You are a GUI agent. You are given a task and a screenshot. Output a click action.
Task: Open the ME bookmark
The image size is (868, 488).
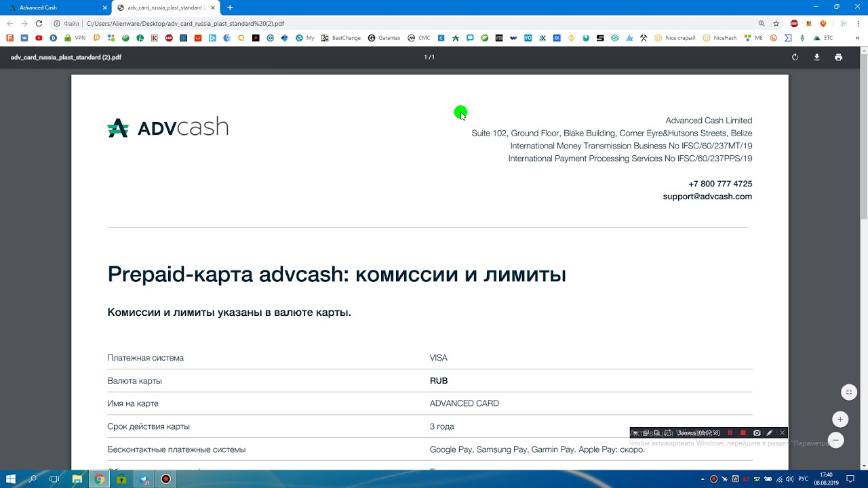click(753, 38)
